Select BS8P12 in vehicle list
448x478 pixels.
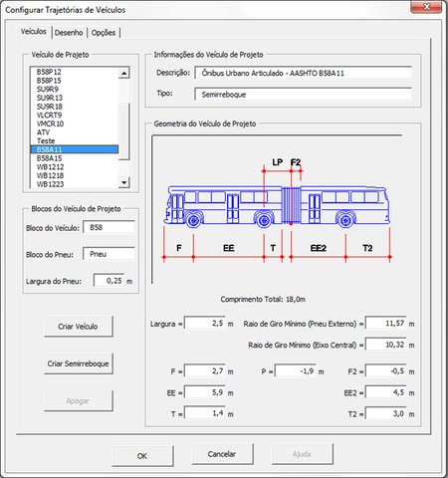point(75,72)
